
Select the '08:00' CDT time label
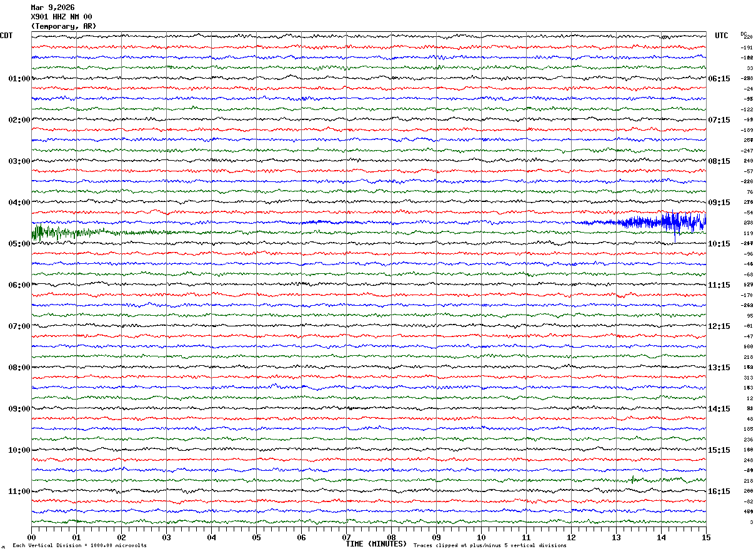(x=19, y=368)
